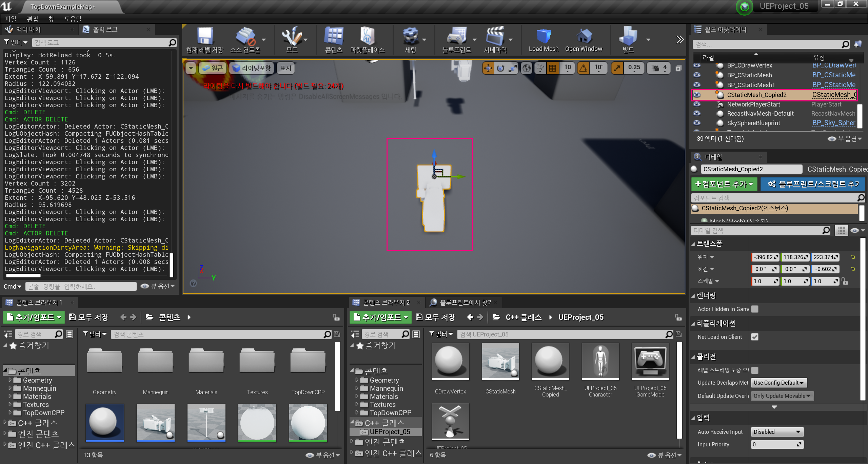Uncheck the Net Load on Client checkbox
The image size is (868, 464).
(755, 337)
